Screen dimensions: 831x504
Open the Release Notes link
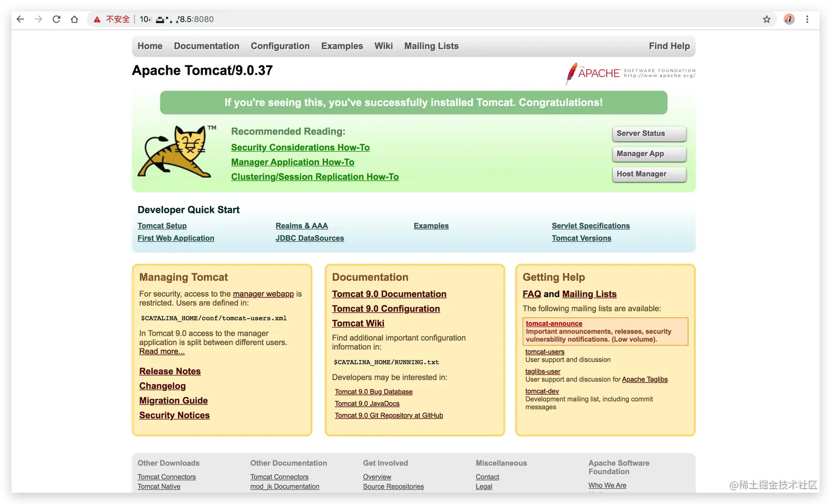(170, 372)
